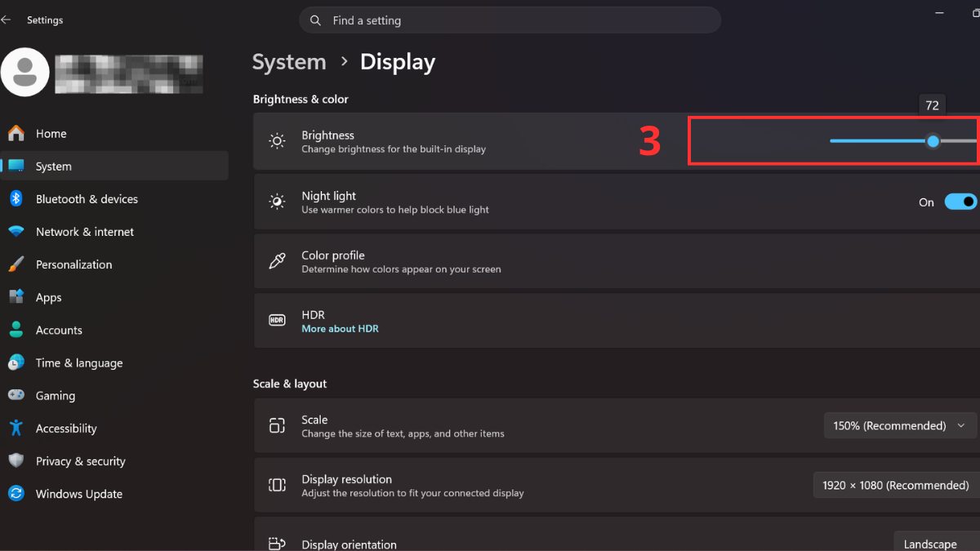Screen dimensions: 980x551
Task: Click the Display orientation icon
Action: point(278,544)
